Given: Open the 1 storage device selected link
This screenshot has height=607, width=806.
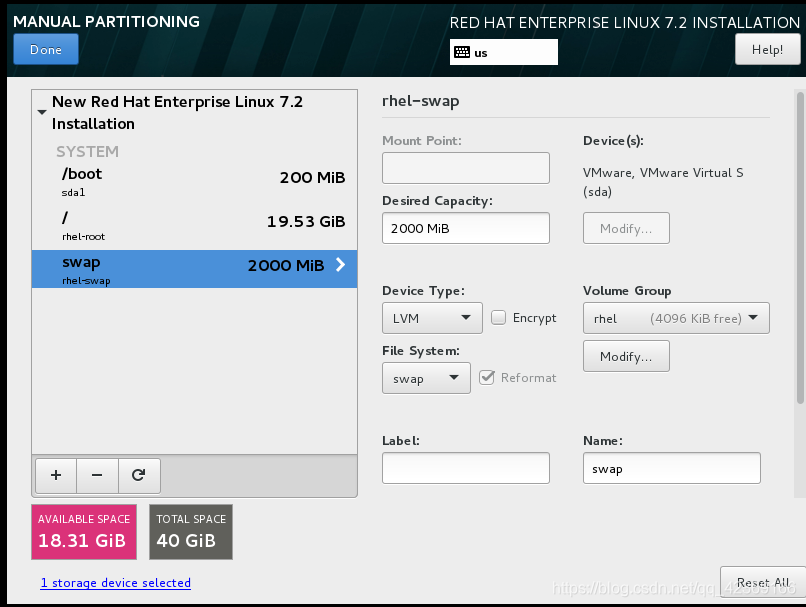Looking at the screenshot, I should 116,583.
